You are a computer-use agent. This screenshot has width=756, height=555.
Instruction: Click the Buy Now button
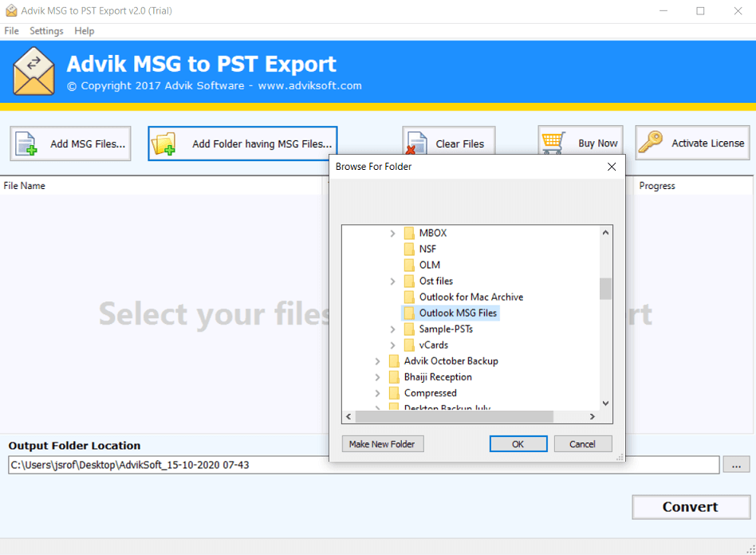pyautogui.click(x=581, y=141)
